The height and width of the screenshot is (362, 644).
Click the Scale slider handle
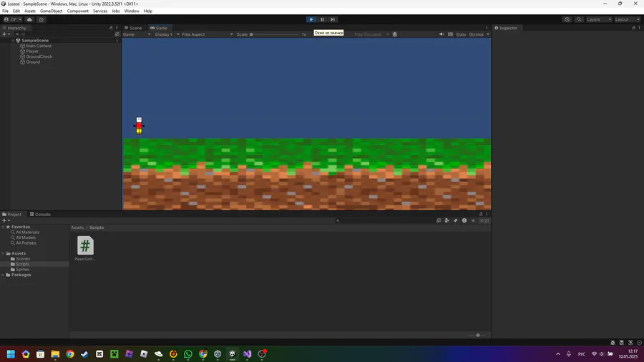(251, 34)
